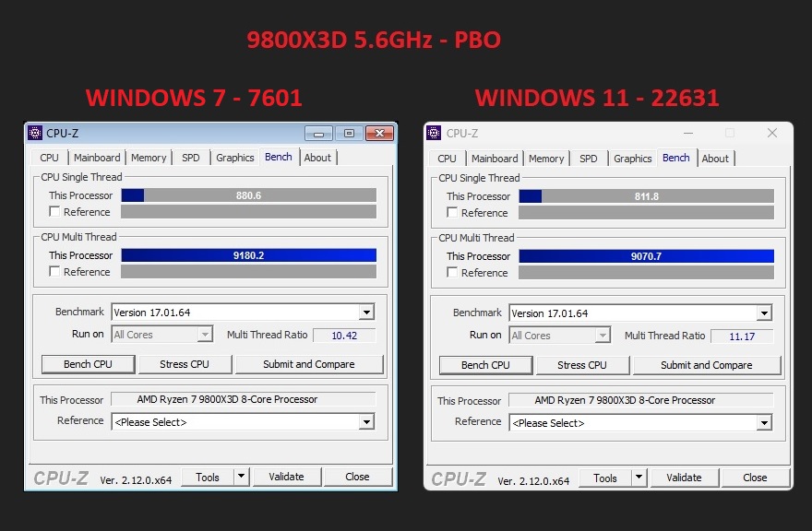Click bottom Close button in Windows 11 window
Image resolution: width=812 pixels, height=531 pixels.
point(755,478)
